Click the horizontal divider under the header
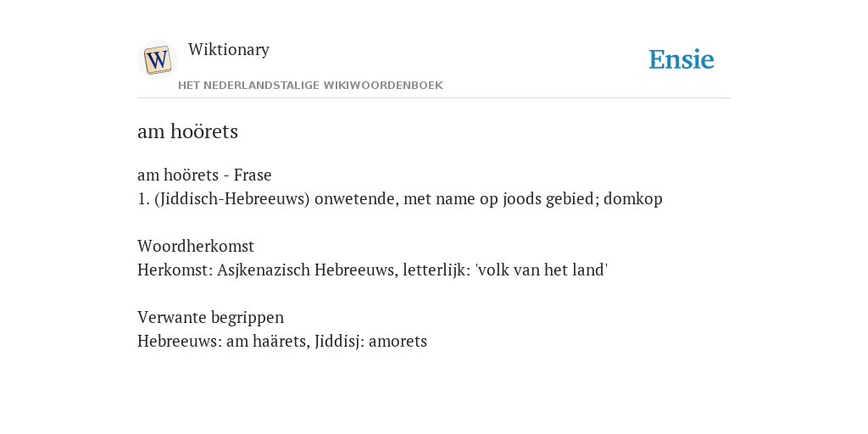 [x=434, y=98]
